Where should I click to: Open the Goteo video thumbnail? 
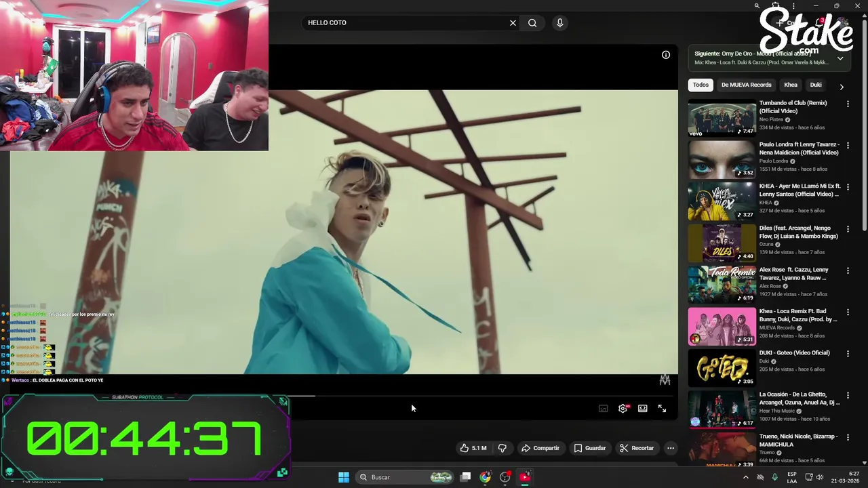(x=722, y=368)
